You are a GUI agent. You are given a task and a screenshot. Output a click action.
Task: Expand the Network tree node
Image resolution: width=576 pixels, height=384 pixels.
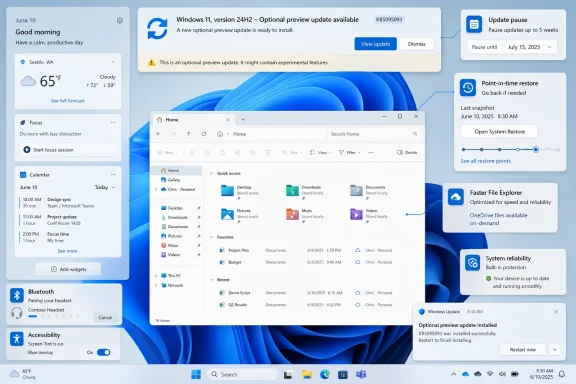pos(156,285)
